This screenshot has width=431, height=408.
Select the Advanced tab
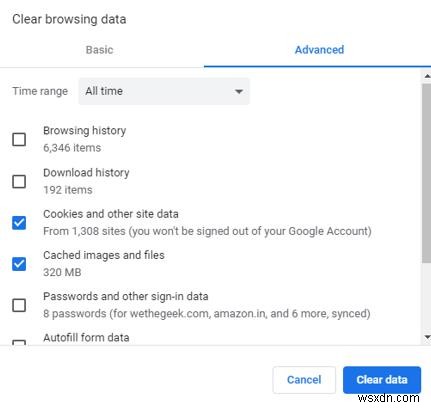click(319, 50)
